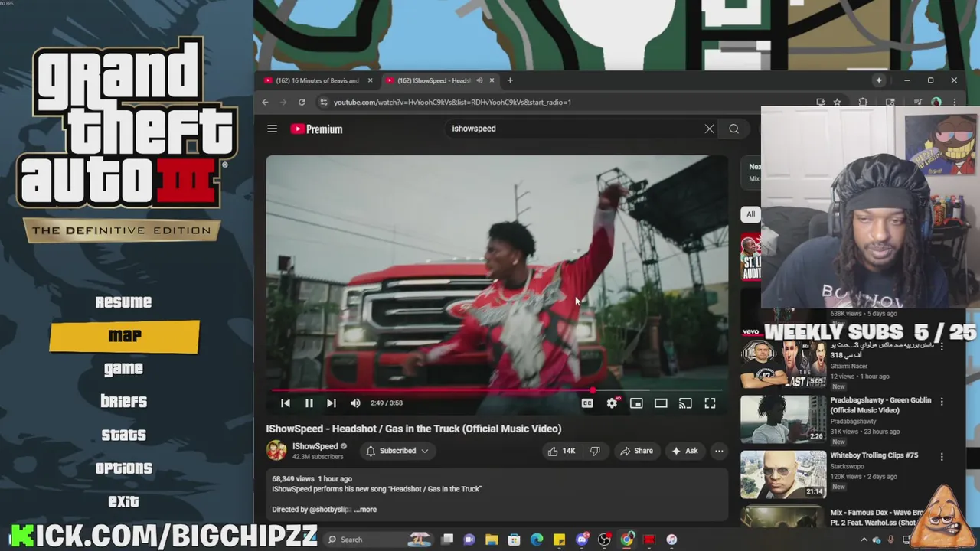Like the video with 14K likes
The width and height of the screenshot is (980, 551).
pyautogui.click(x=561, y=451)
